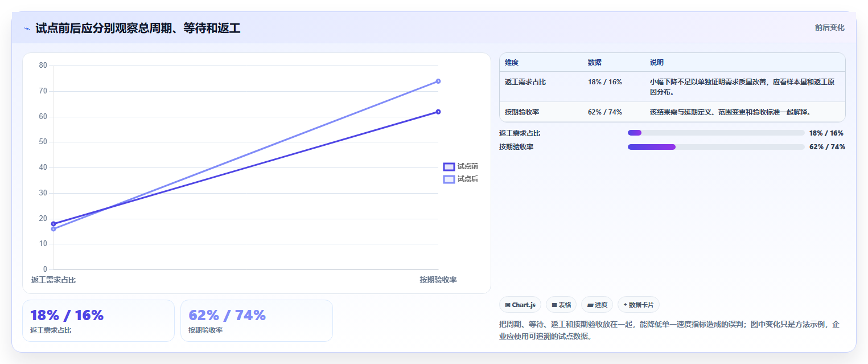Click the 按期验收率 progress bar label

coord(516,147)
